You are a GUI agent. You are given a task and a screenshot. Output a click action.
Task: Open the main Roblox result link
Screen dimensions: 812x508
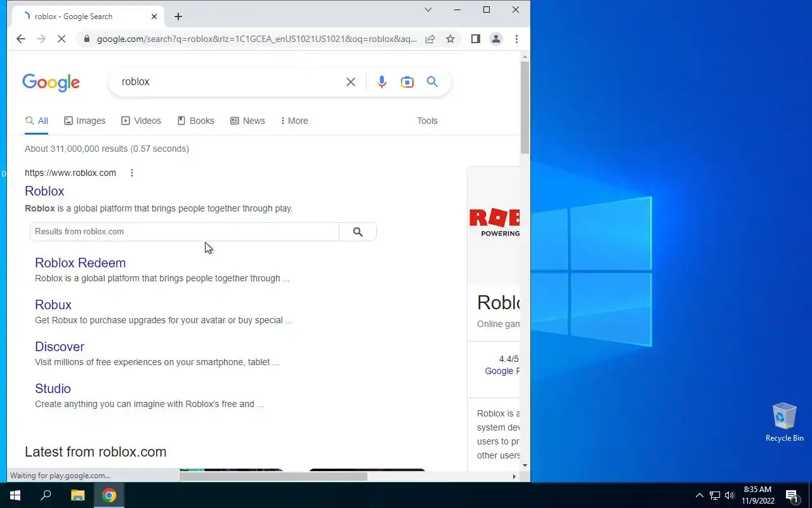[44, 191]
